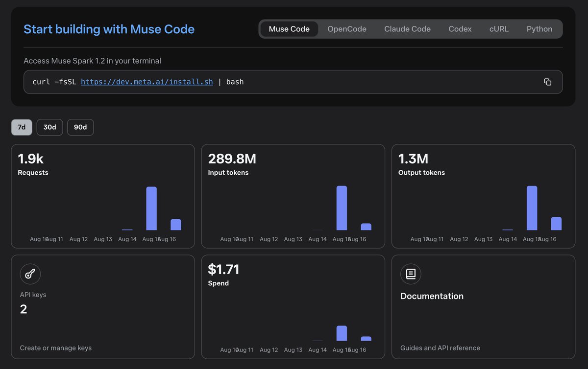588x369 pixels.
Task: Click the Aug 15 bar in Output tokens chart
Action: point(532,208)
